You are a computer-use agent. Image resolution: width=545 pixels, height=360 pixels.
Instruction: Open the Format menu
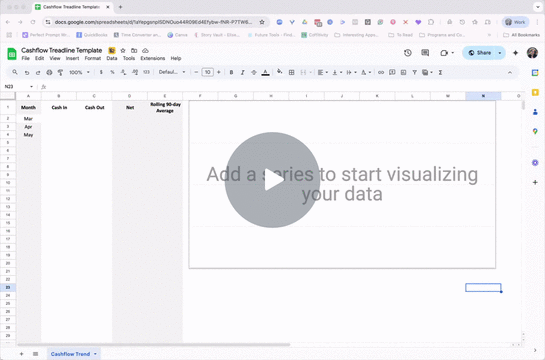coord(93,58)
